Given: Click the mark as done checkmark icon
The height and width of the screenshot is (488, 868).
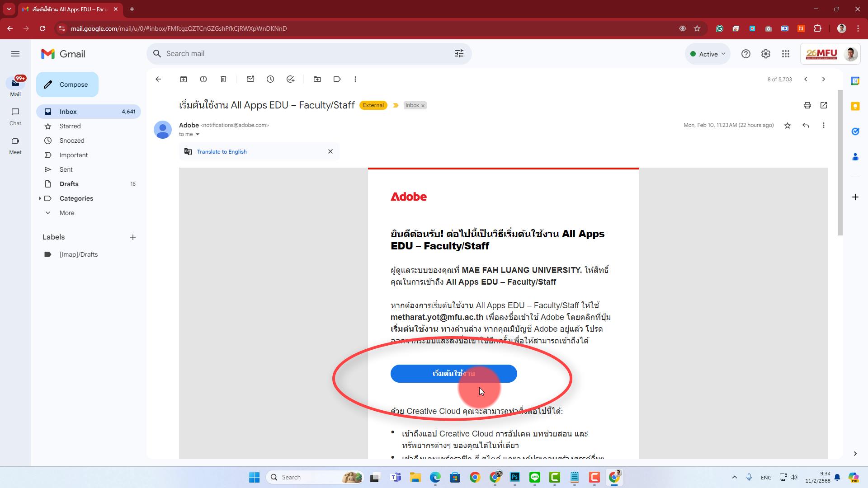Looking at the screenshot, I should pyautogui.click(x=290, y=79).
